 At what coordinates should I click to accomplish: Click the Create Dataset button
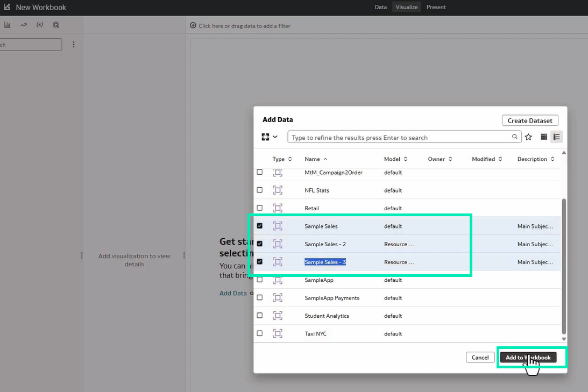pos(530,120)
